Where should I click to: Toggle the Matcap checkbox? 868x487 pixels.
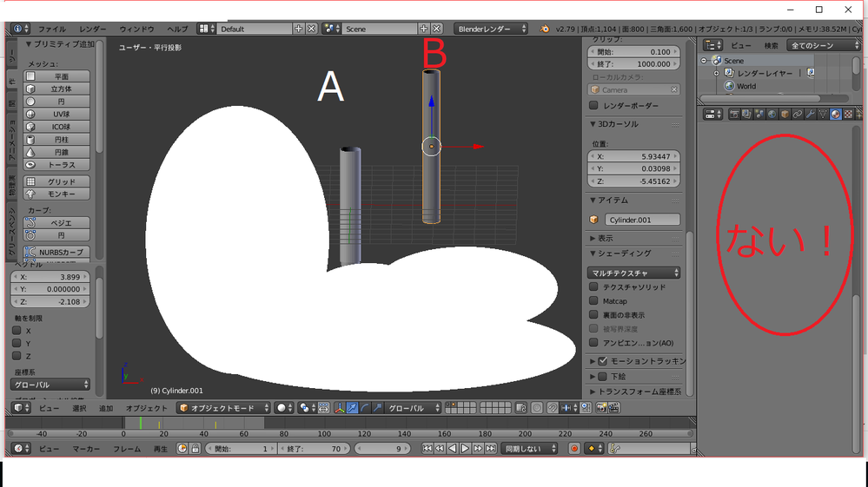tap(594, 301)
